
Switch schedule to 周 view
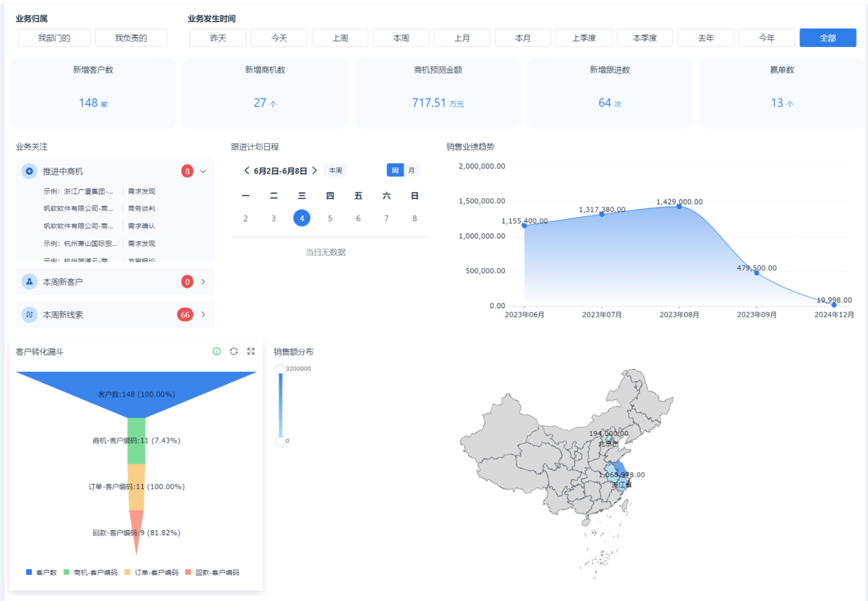[395, 170]
